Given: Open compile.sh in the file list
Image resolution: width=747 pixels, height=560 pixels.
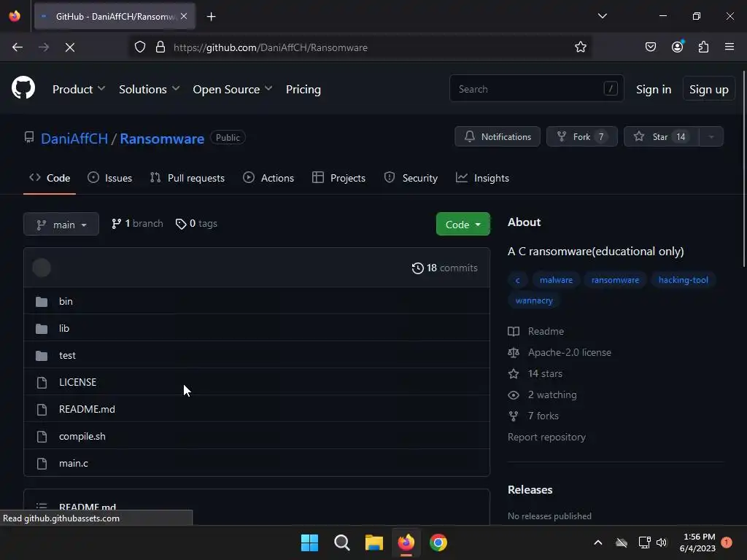Looking at the screenshot, I should [82, 437].
